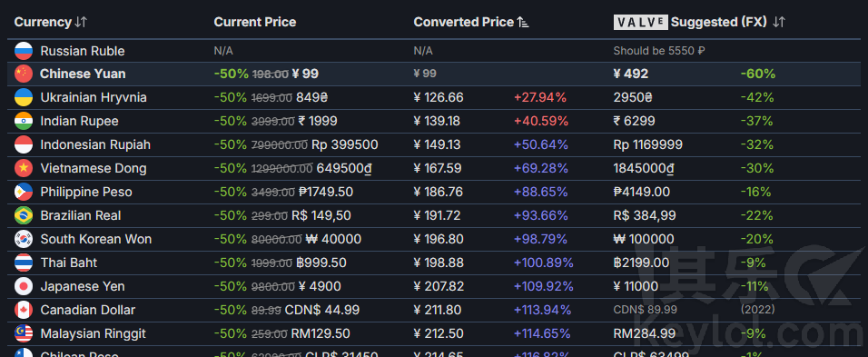Select the Chinese Yuan row label
Image resolution: width=868 pixels, height=357 pixels.
point(83,74)
